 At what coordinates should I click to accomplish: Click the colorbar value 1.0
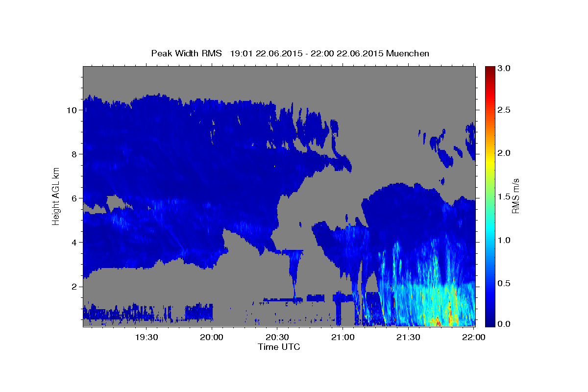click(503, 240)
